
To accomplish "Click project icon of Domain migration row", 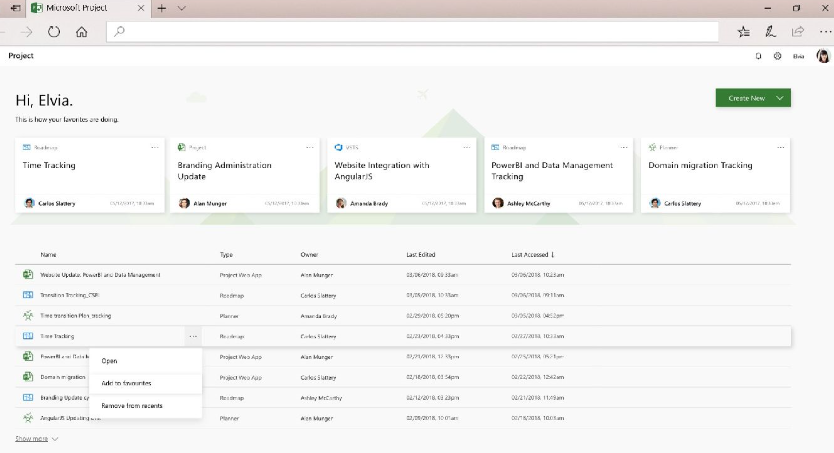I will 28,376.
